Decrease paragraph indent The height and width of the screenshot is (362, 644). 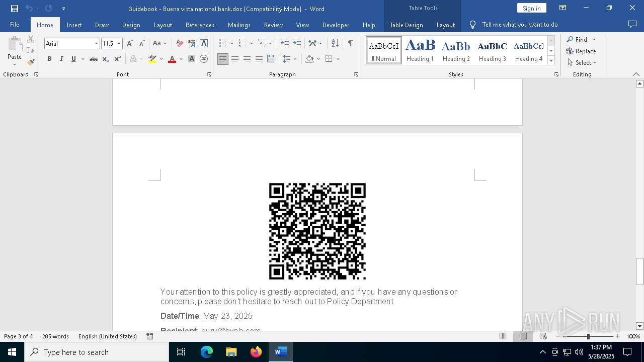285,43
